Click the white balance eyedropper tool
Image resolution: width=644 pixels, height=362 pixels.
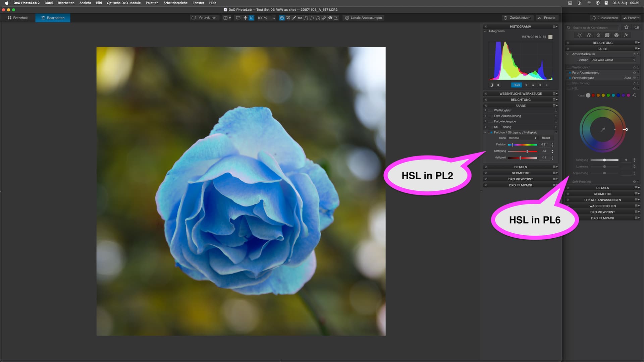tap(294, 18)
